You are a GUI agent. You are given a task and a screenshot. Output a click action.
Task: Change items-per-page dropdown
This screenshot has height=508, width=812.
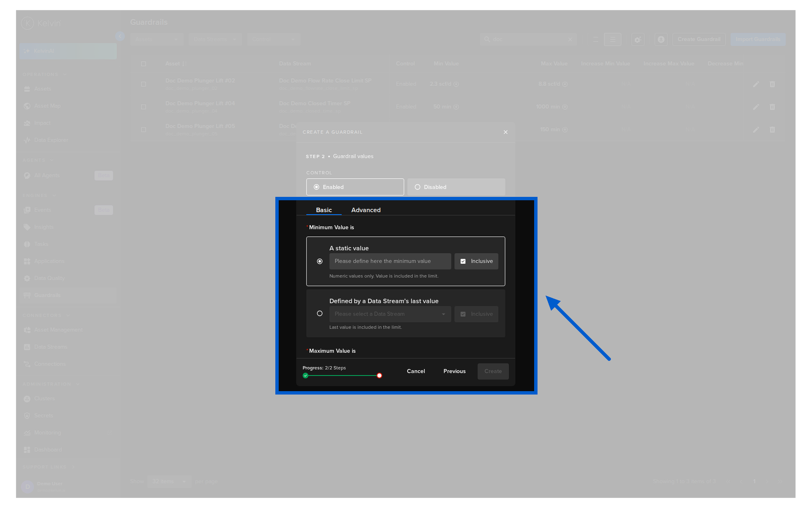[169, 481]
